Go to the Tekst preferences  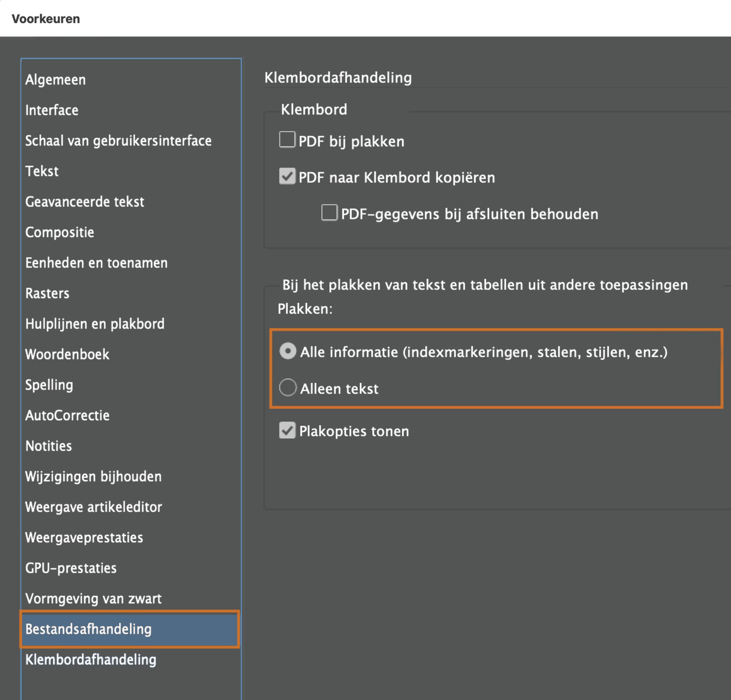[42, 171]
